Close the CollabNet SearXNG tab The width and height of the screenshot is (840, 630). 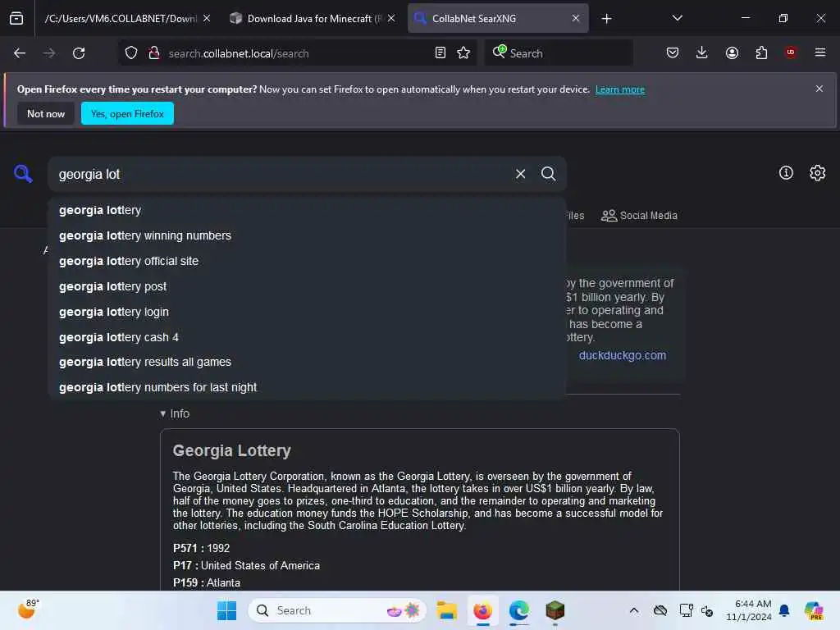click(x=576, y=18)
